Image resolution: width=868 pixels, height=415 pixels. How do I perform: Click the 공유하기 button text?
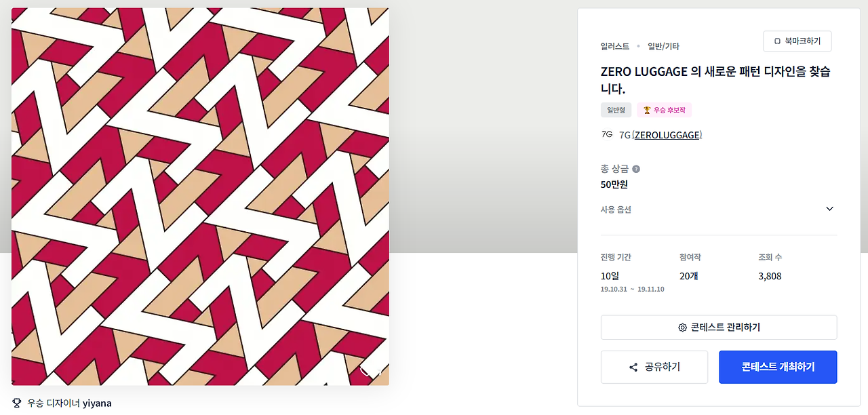(661, 368)
